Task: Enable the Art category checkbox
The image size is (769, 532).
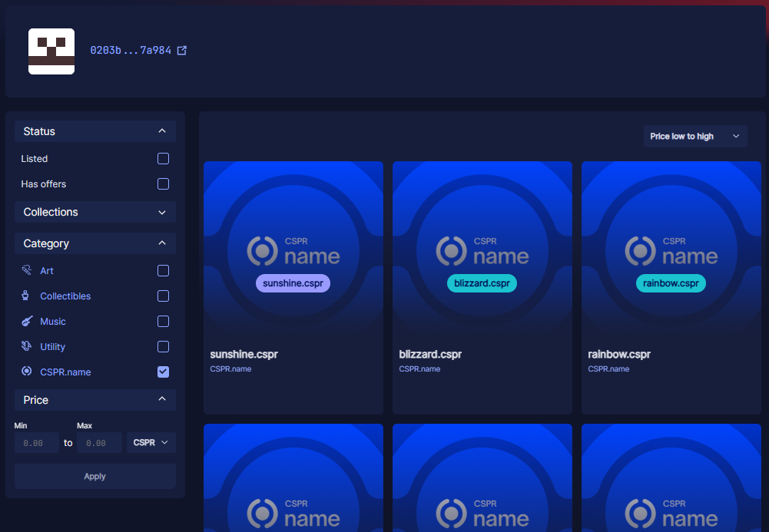Action: (x=164, y=271)
